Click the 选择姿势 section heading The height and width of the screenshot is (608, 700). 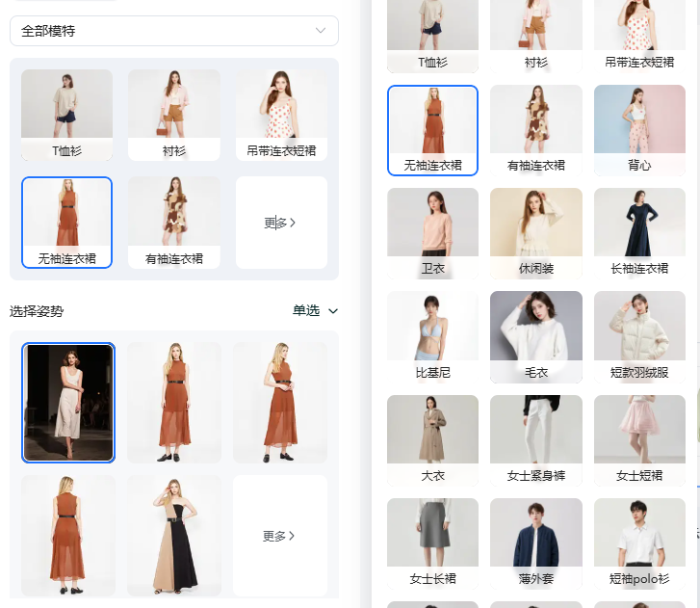pos(37,311)
